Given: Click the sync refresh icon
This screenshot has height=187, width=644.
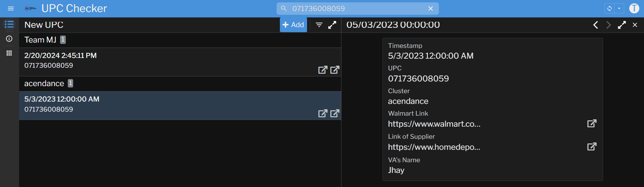Looking at the screenshot, I should [609, 8].
